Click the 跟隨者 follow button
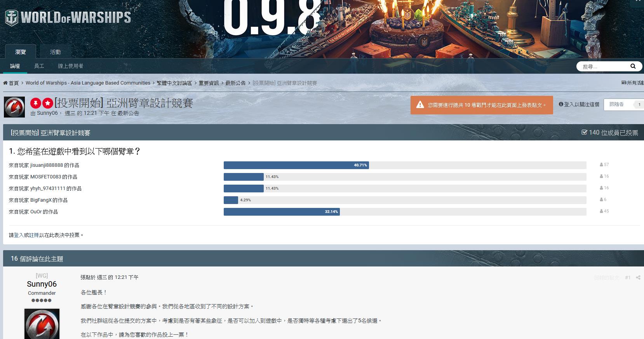Viewport: 644px width, 339px height. point(617,104)
